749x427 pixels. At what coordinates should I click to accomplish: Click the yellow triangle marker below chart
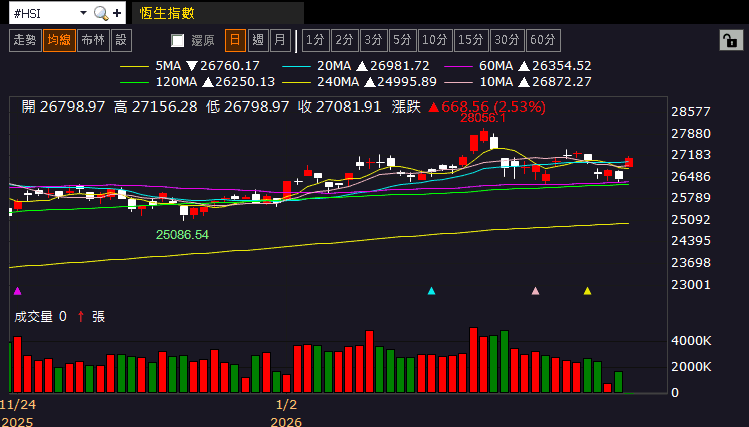[x=588, y=291]
